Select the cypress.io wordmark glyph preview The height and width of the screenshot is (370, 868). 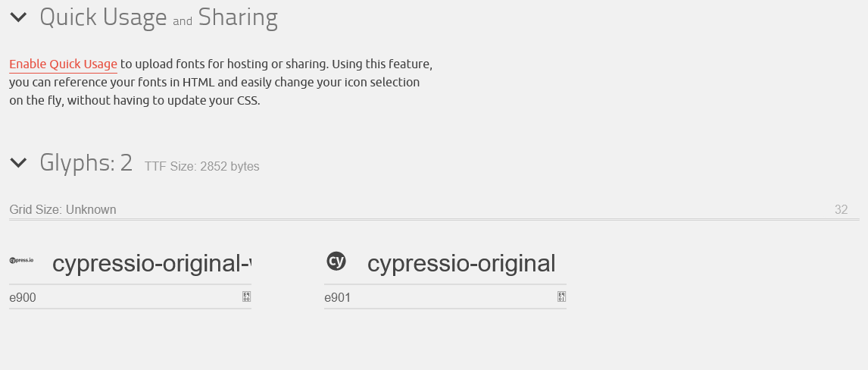point(22,261)
